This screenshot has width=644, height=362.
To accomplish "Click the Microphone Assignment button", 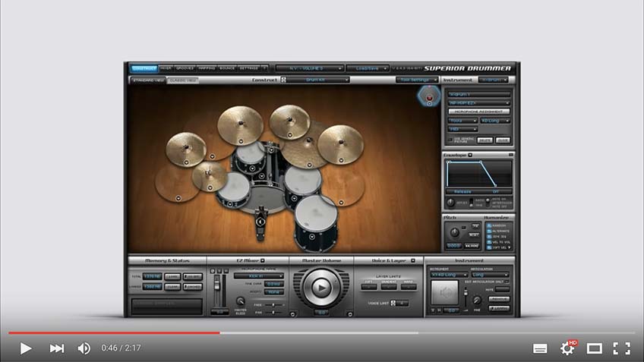I will (x=478, y=112).
